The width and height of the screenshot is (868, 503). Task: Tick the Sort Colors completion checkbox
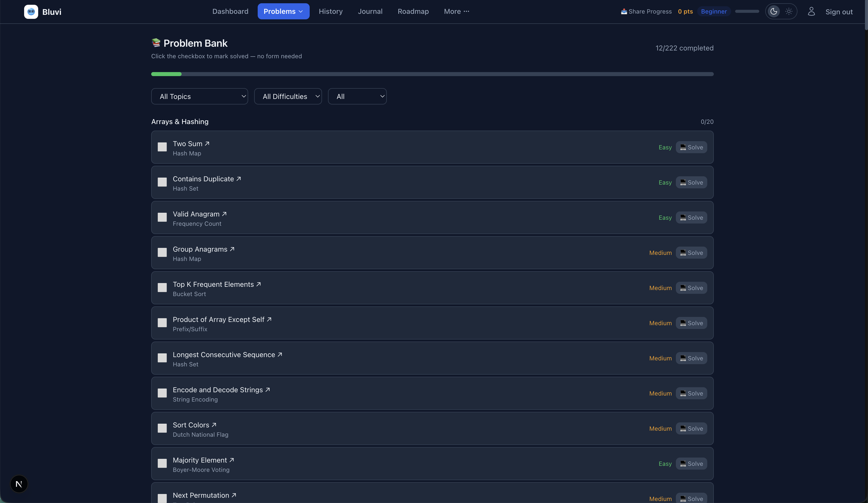[162, 428]
